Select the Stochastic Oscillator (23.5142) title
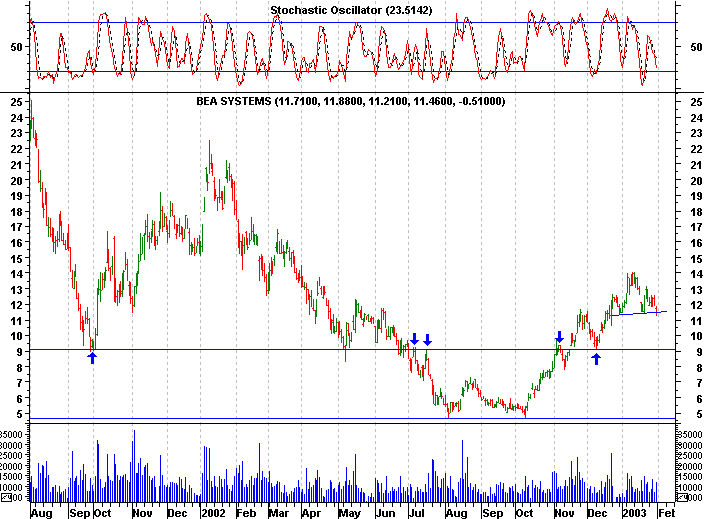This screenshot has height=519, width=705. 351,10
